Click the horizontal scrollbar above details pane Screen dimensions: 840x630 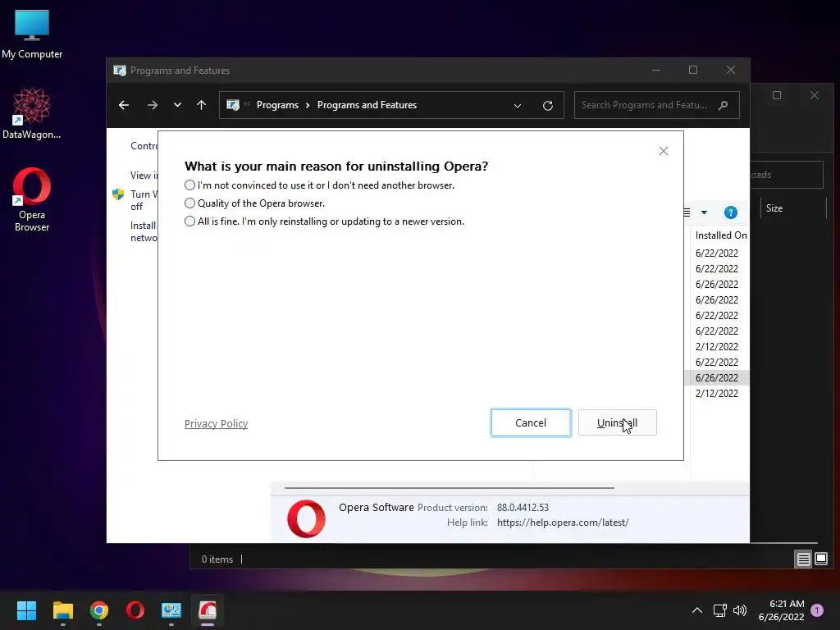click(x=449, y=488)
